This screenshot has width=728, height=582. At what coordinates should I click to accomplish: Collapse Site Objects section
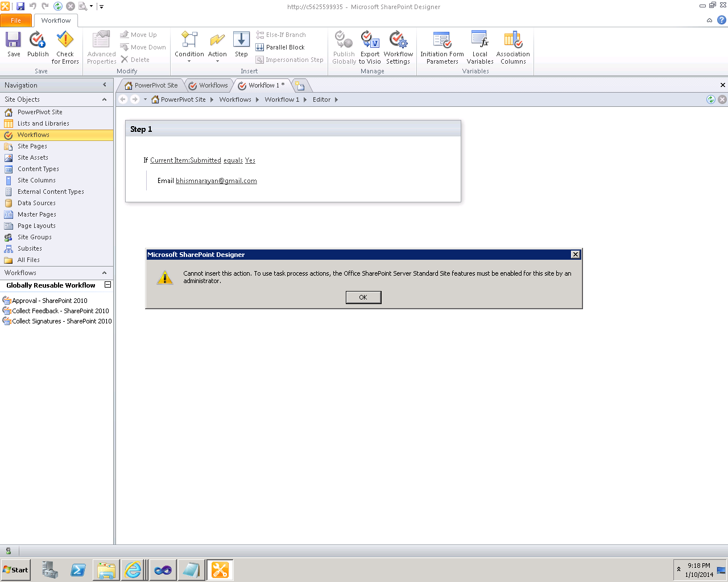[105, 99]
